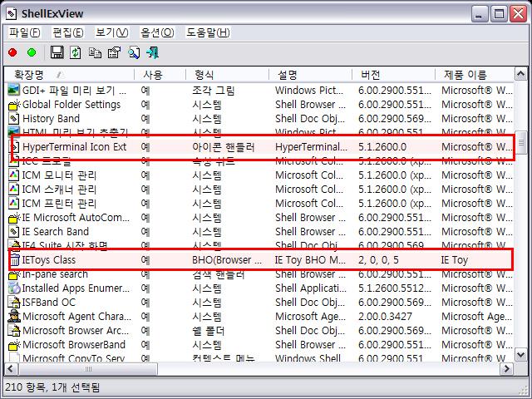Sort by the 형식 column header
Image resolution: width=532 pixels, height=399 pixels.
[x=227, y=75]
